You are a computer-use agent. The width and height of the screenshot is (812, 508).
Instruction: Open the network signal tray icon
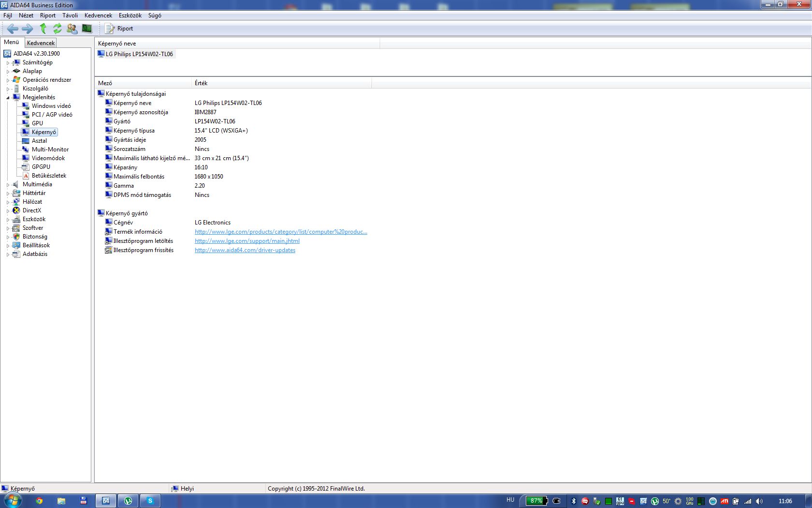[x=748, y=501]
